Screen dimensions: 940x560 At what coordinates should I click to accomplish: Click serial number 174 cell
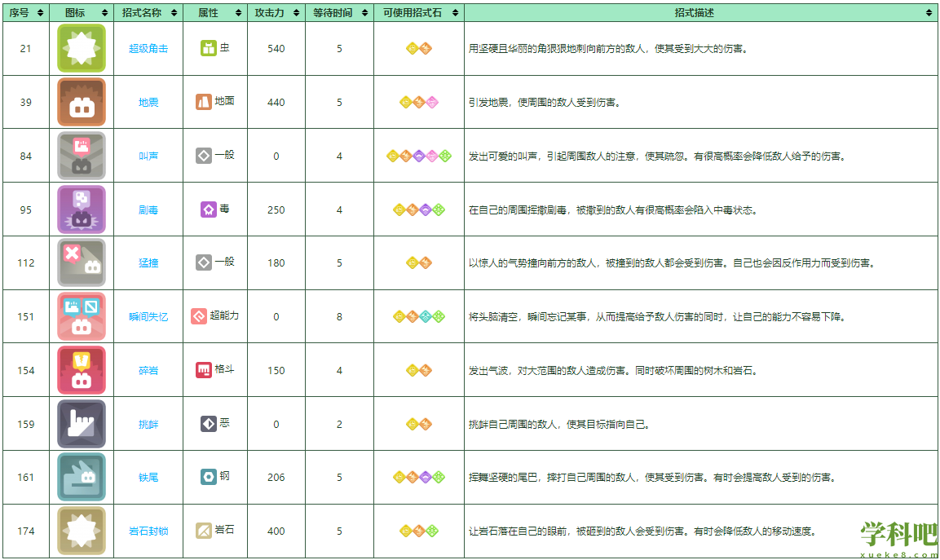pyautogui.click(x=26, y=531)
